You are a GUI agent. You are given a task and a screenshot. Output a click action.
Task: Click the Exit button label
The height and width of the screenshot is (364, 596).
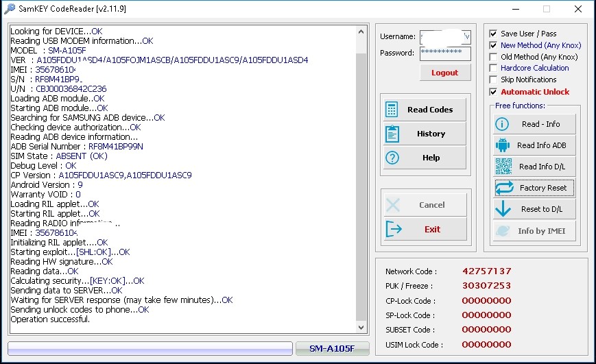[433, 229]
